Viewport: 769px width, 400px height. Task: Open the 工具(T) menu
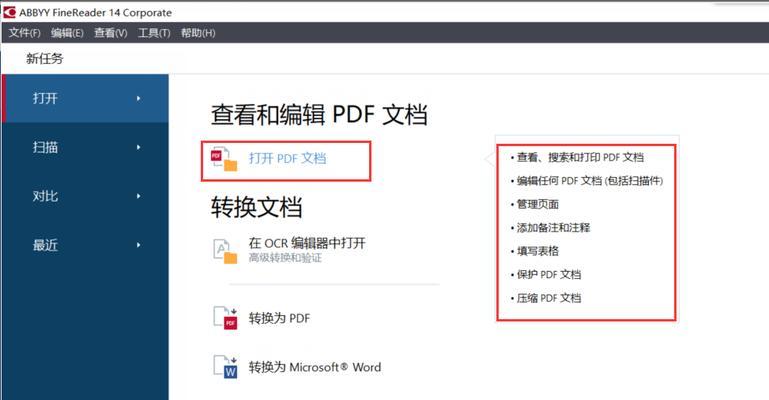(x=154, y=33)
